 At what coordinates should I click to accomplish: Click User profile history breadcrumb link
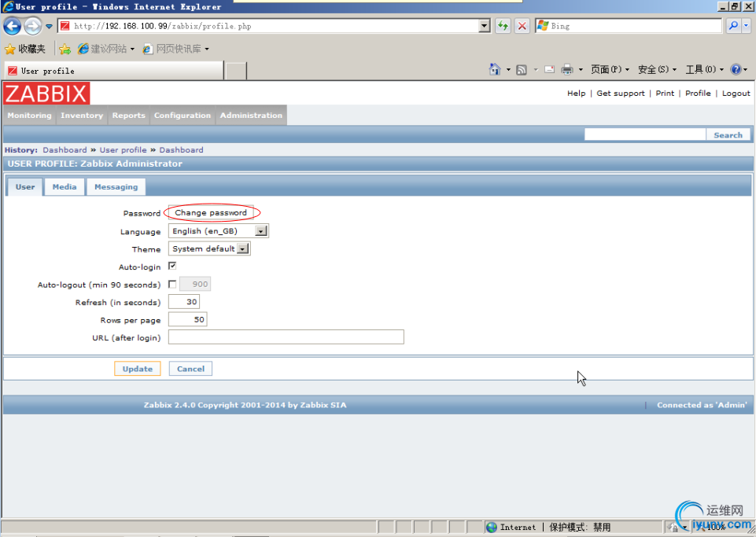pos(123,150)
